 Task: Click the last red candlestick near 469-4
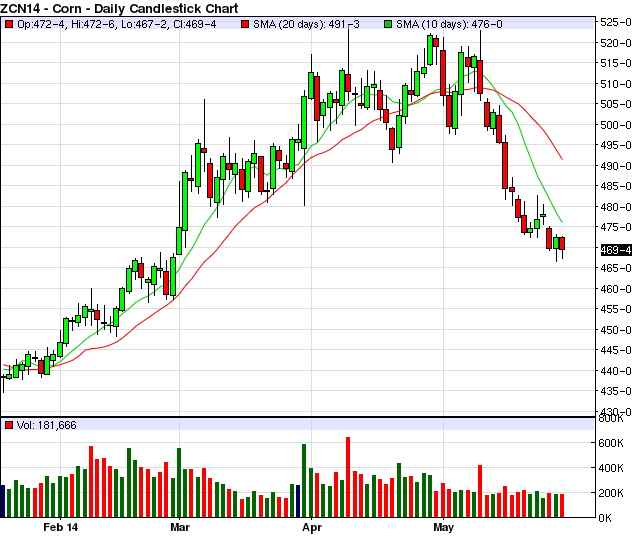(x=562, y=243)
